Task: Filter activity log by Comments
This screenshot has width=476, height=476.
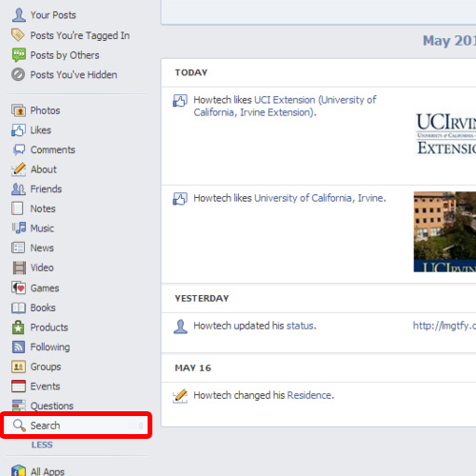Action: [x=53, y=149]
